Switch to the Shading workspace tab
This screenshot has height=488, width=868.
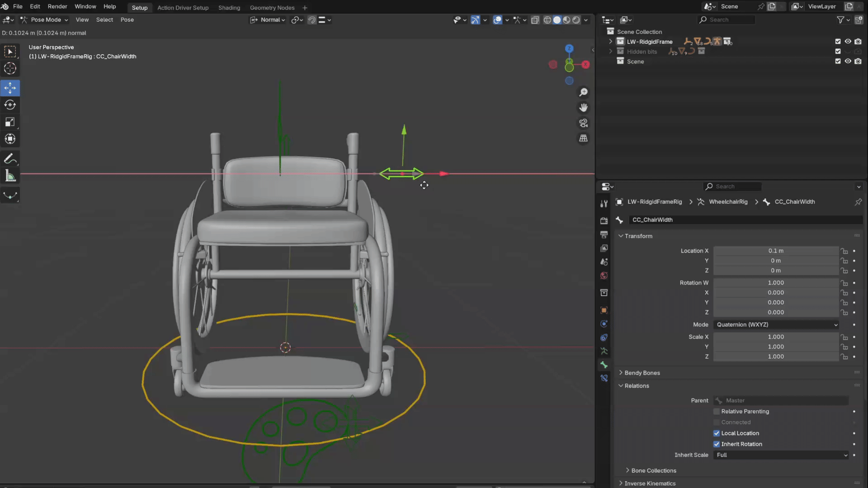click(229, 8)
